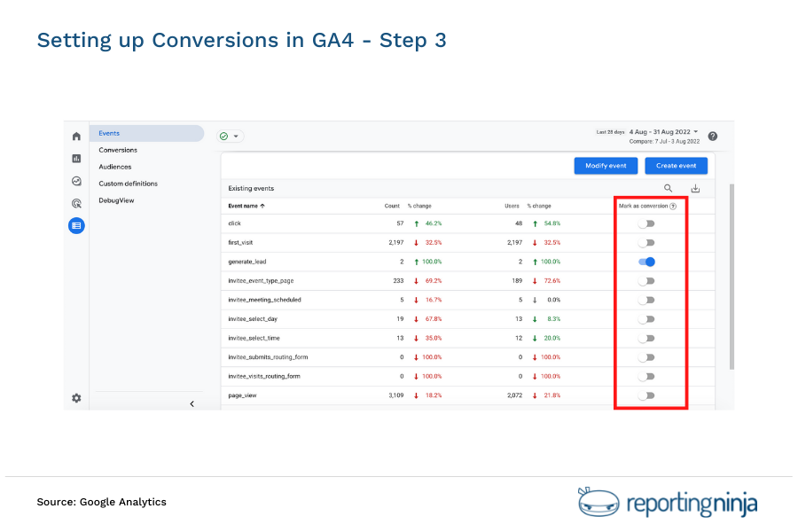Select the Home icon in sidebar
This screenshot has height=532, width=798.
coord(77,136)
